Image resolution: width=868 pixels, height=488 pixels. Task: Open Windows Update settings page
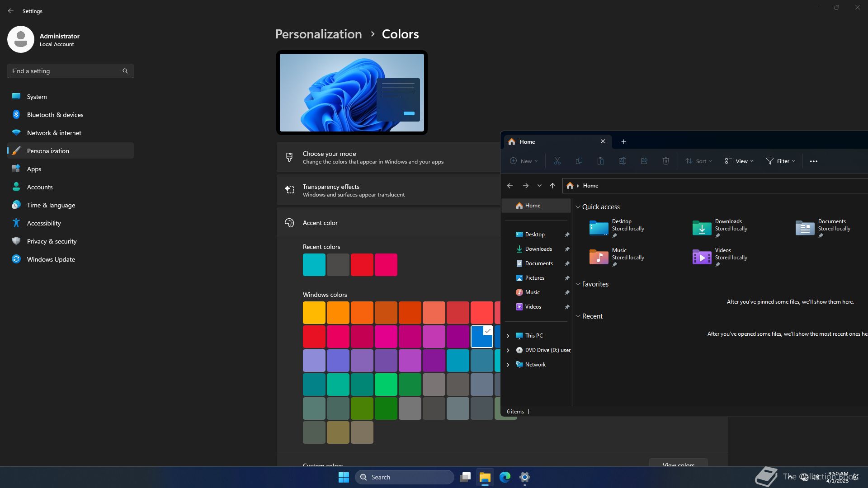point(51,259)
